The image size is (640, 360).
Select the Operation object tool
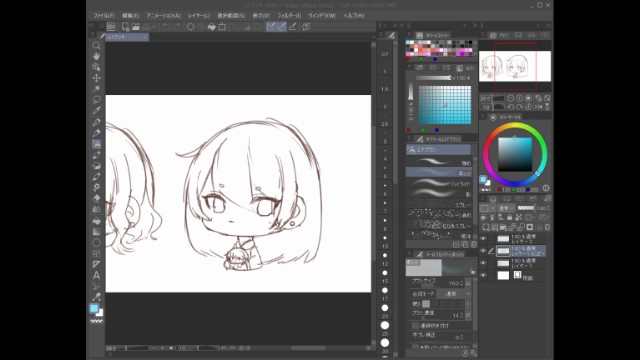click(x=96, y=67)
